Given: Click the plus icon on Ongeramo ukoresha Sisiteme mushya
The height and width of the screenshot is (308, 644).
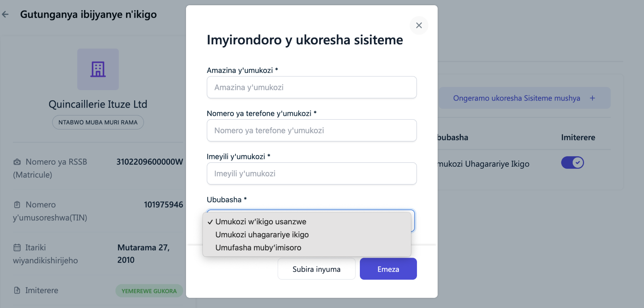Looking at the screenshot, I should pyautogui.click(x=592, y=98).
